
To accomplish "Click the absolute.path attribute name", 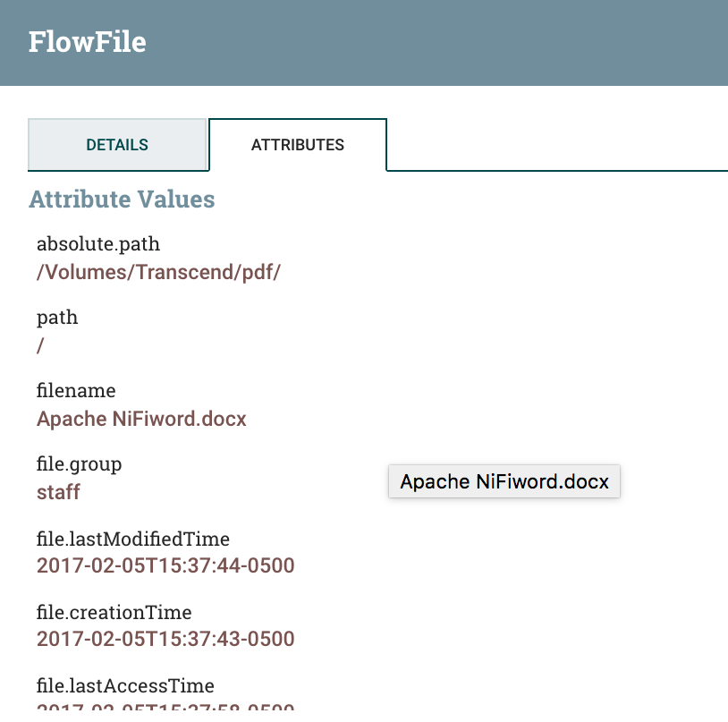I will click(98, 244).
